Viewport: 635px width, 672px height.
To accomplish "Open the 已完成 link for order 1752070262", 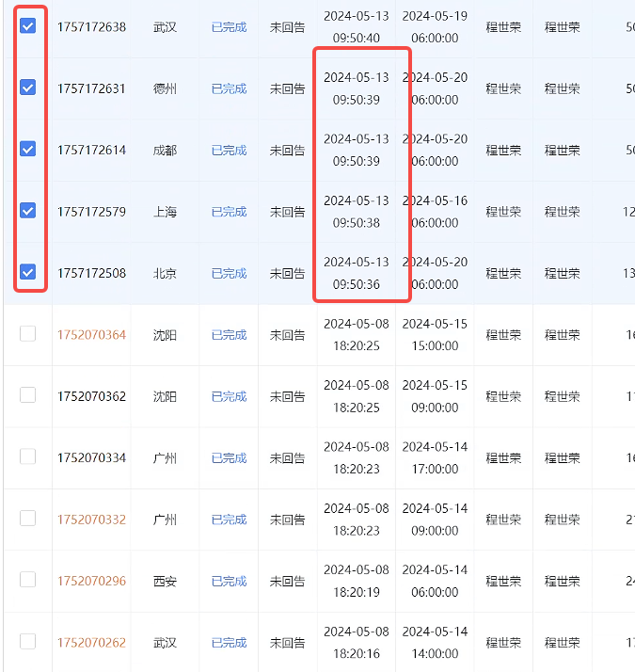I will coord(230,643).
